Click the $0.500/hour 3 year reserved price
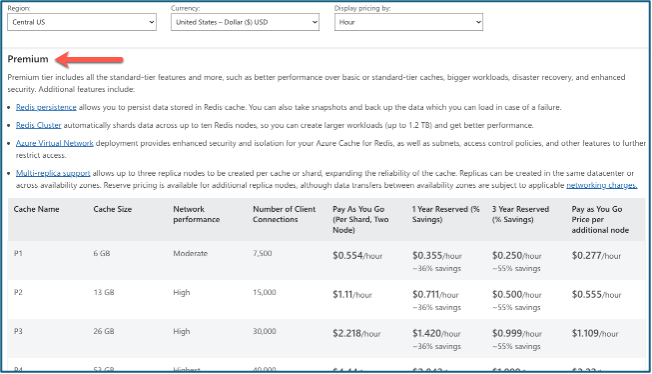The height and width of the screenshot is (374, 652). 517,295
